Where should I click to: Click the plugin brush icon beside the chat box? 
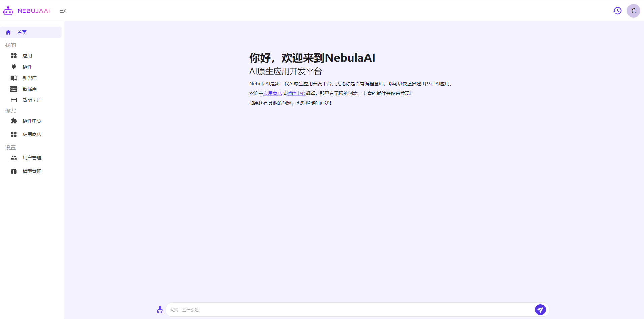pyautogui.click(x=160, y=309)
